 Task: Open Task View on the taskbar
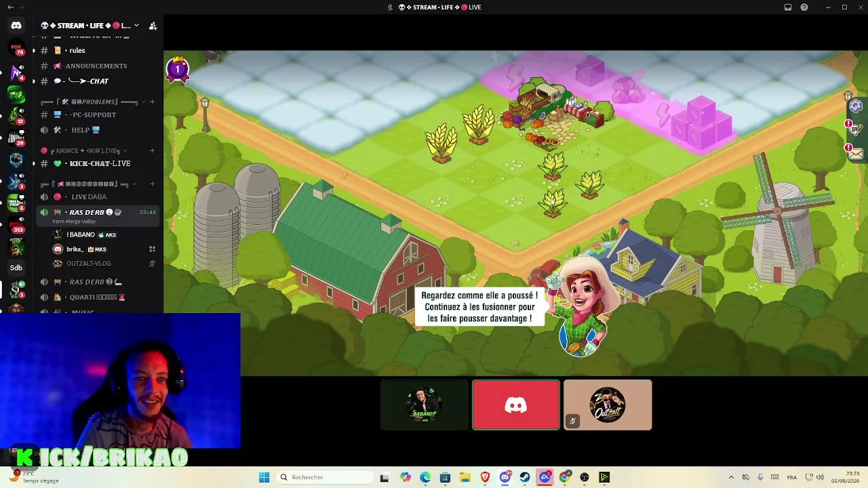(x=384, y=477)
